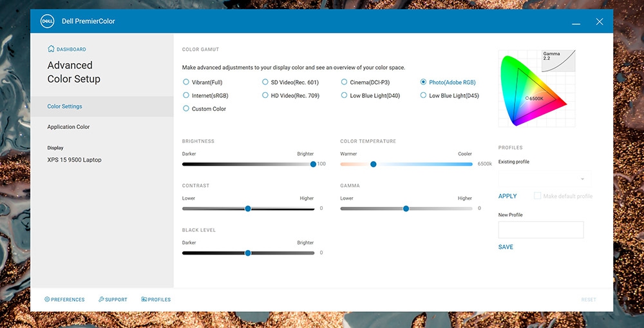
Task: Select Custom Color option
Action: point(186,108)
